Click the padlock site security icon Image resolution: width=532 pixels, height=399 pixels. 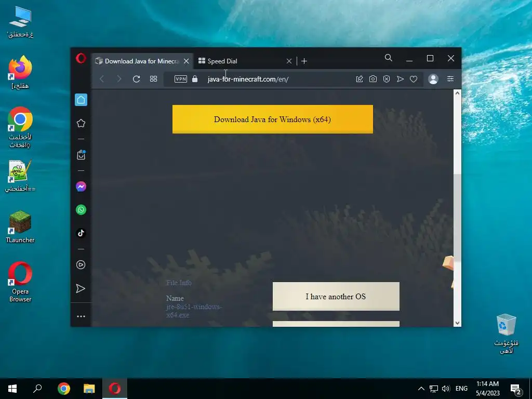coord(195,79)
